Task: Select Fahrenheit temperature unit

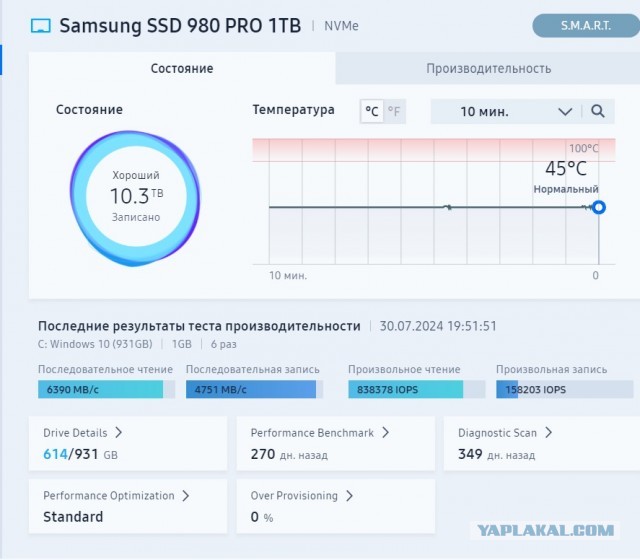Action: [394, 111]
